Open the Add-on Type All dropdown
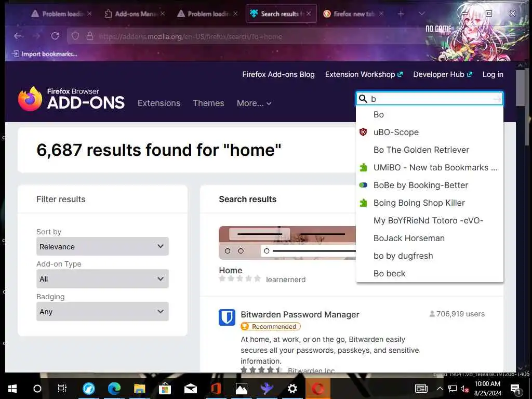This screenshot has height=399, width=532. click(x=102, y=278)
